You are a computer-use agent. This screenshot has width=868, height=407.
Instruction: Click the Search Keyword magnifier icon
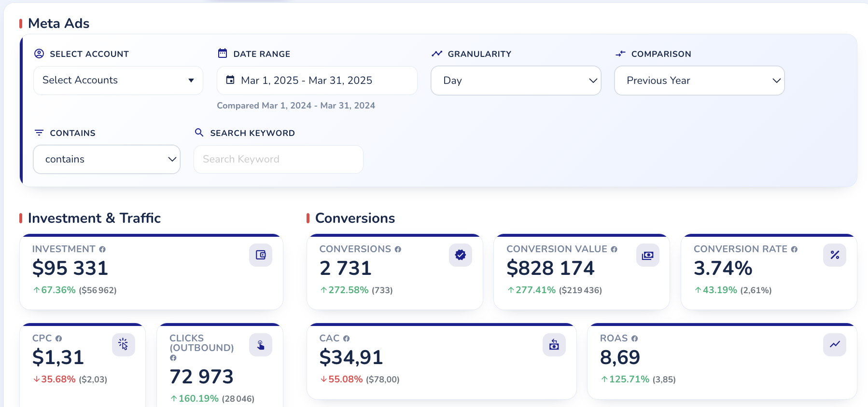coord(199,132)
